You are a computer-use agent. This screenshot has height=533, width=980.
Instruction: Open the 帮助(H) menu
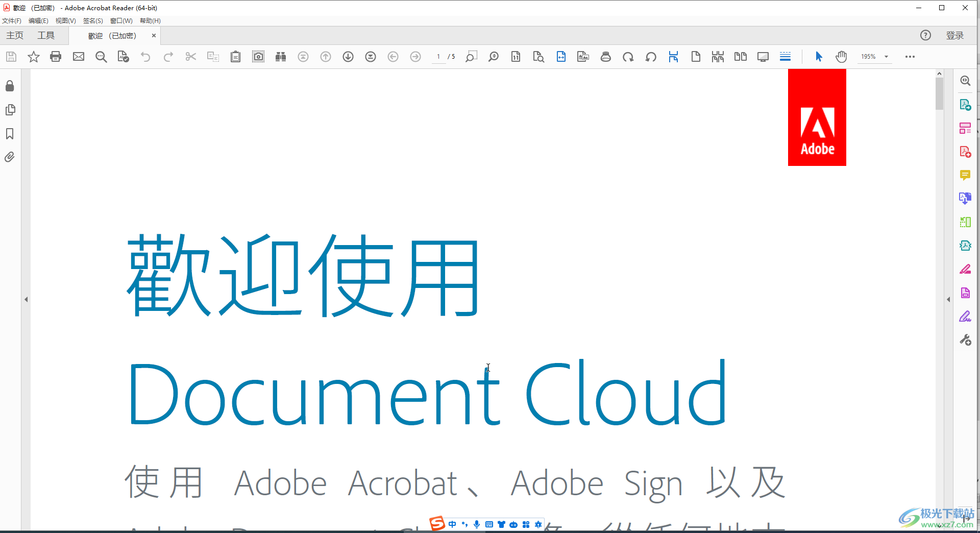click(x=150, y=21)
